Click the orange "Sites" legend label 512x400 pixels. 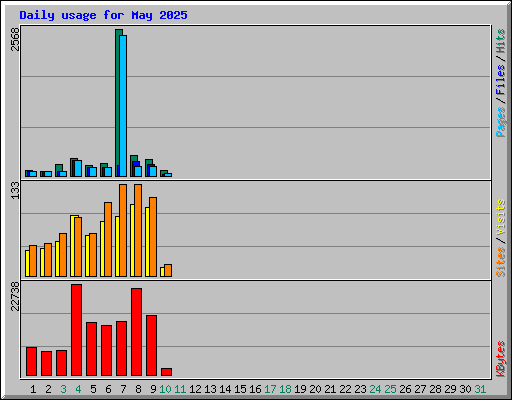click(x=501, y=262)
